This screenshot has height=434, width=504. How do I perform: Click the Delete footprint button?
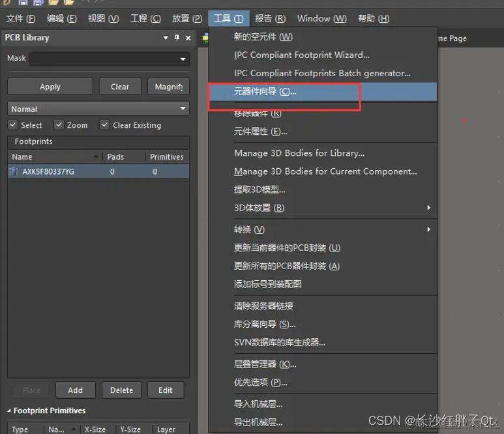[121, 390]
